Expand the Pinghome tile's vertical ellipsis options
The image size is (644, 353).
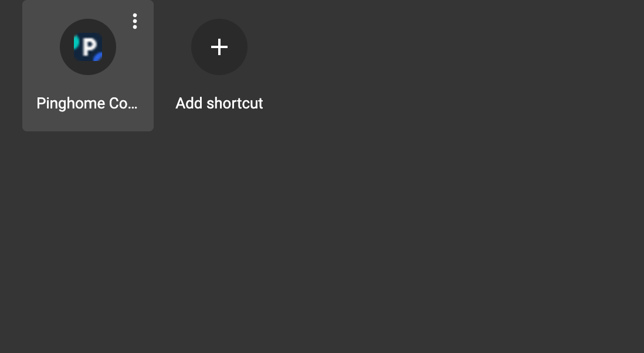tap(135, 21)
